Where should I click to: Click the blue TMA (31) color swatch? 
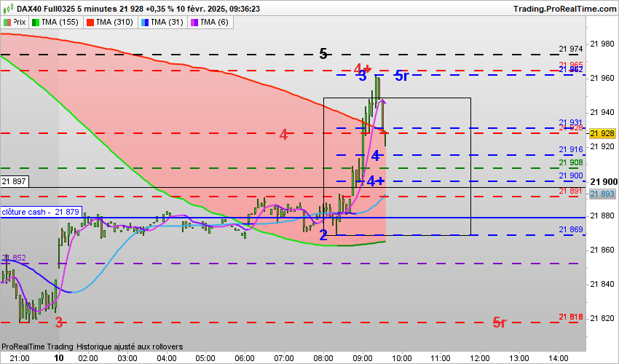click(144, 23)
